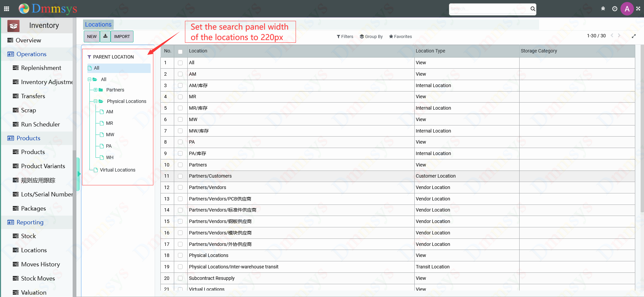This screenshot has height=297, width=644.
Task: Open Moves History in sidebar
Action: point(40,264)
